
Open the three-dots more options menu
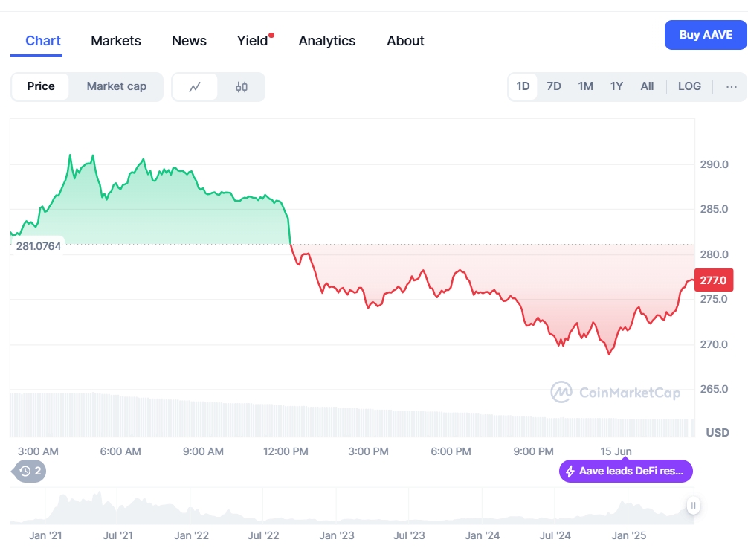(732, 87)
